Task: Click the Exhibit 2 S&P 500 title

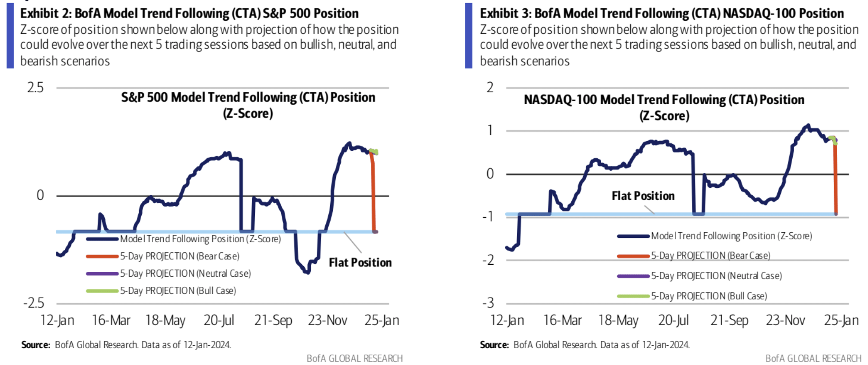Action: coord(189,13)
